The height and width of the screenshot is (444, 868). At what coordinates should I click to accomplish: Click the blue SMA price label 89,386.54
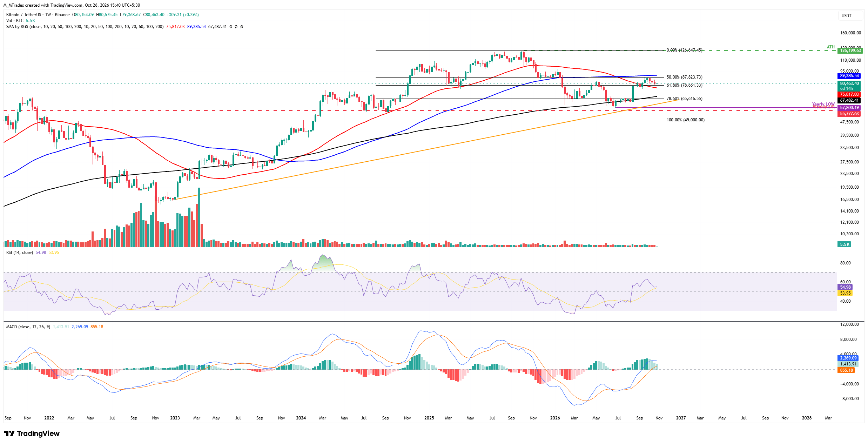click(x=849, y=76)
